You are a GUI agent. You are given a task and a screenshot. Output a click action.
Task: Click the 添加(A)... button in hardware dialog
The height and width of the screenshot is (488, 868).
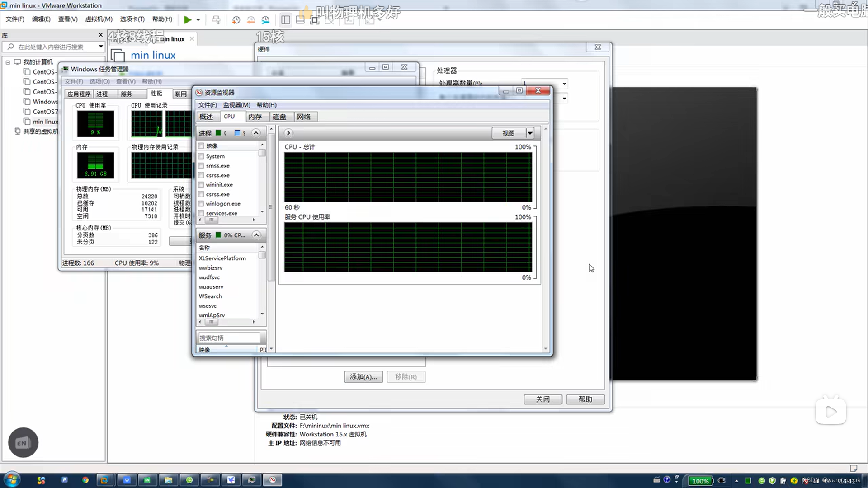click(x=363, y=377)
